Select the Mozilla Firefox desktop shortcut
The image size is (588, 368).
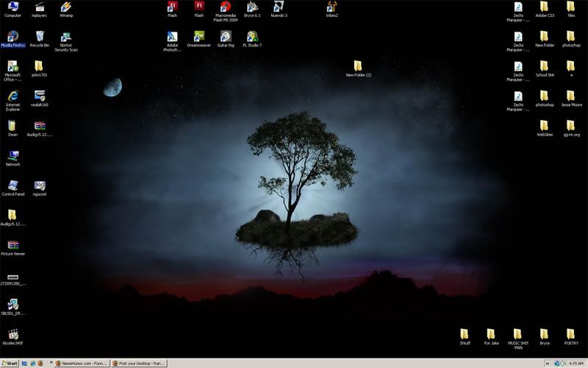tap(12, 39)
